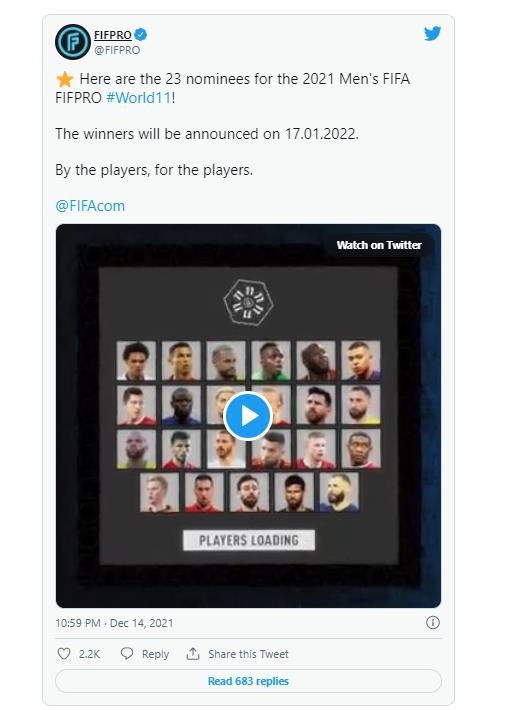The width and height of the screenshot is (514, 710).
Task: Open the #World11 hashtag
Action: pyautogui.click(x=139, y=98)
